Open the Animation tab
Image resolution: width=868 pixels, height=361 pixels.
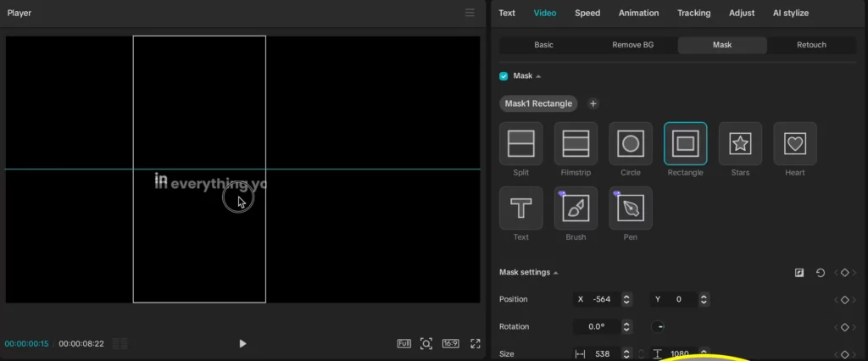pyautogui.click(x=639, y=13)
